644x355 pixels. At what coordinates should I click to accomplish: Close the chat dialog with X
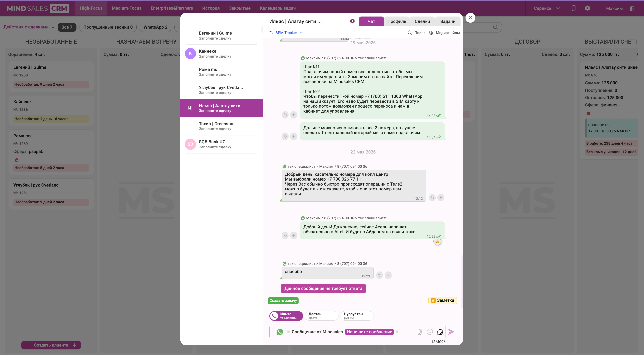click(470, 18)
